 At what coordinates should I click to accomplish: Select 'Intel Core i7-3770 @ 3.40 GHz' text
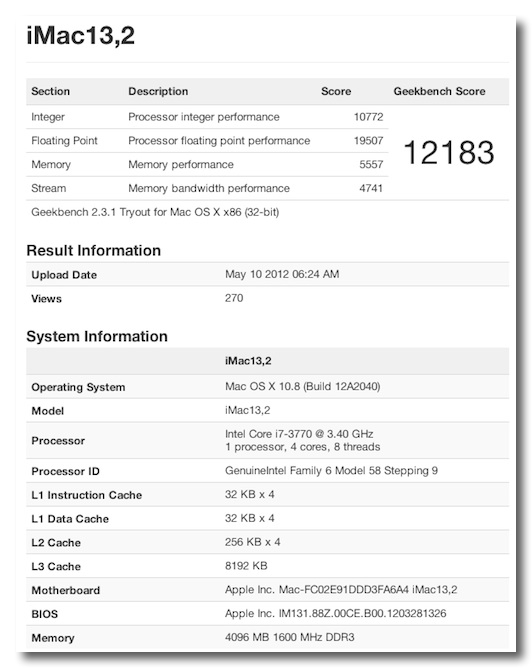point(299,434)
